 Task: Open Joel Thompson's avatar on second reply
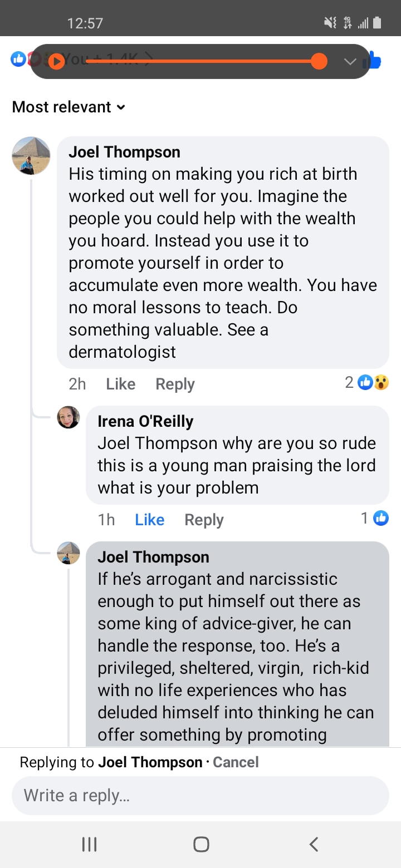click(x=69, y=553)
